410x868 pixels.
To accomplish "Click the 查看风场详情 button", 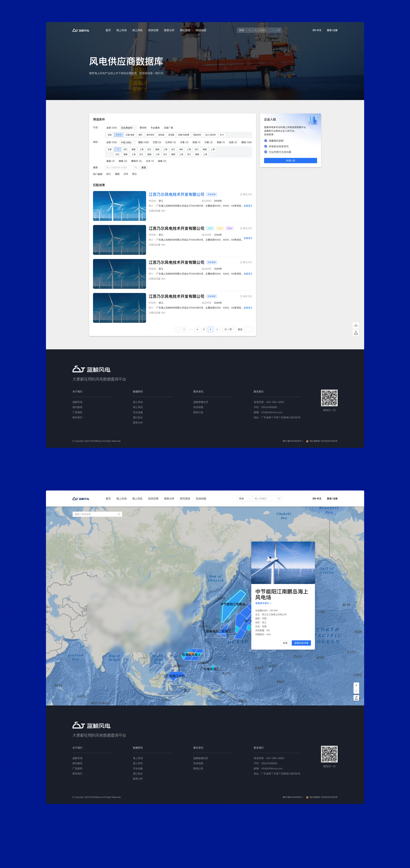I will pyautogui.click(x=301, y=643).
